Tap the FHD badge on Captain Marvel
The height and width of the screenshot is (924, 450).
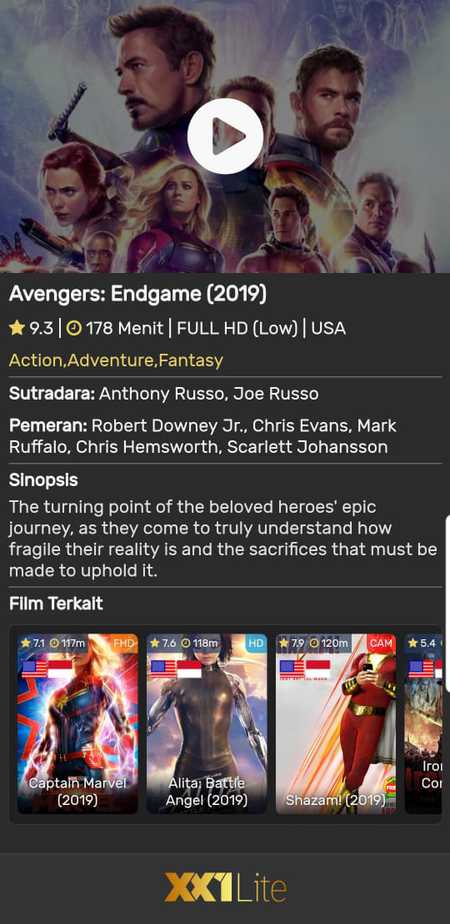124,643
